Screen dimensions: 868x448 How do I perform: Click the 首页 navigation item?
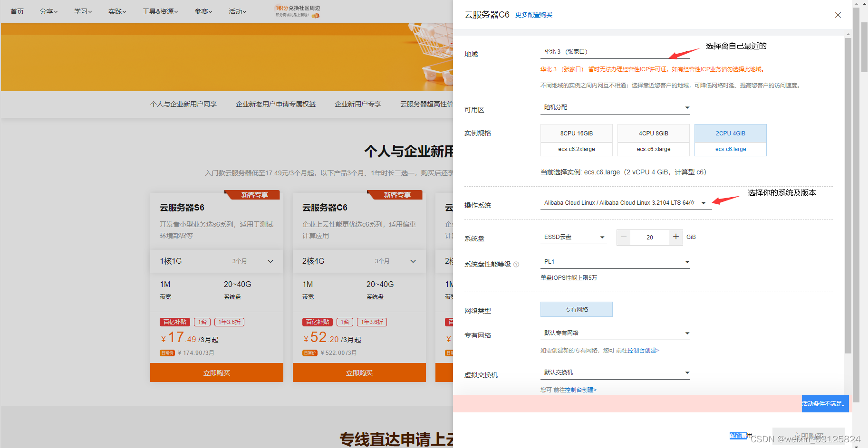[17, 11]
